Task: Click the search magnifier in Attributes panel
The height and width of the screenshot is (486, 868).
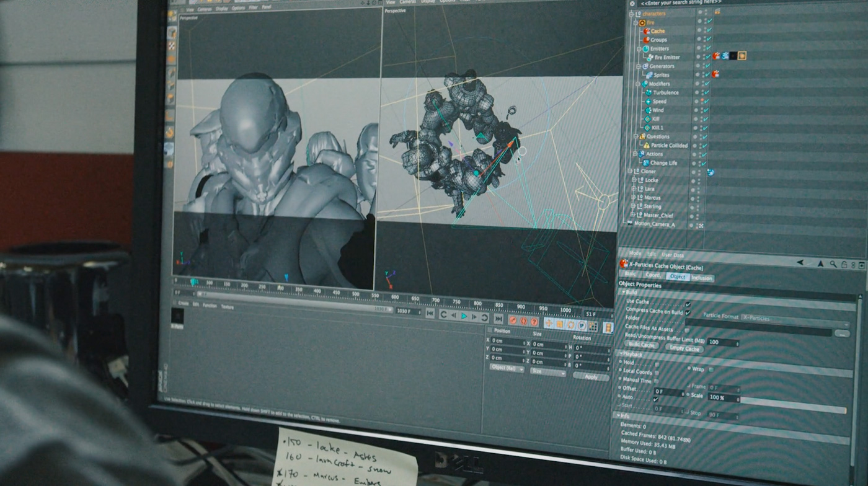Action: tap(833, 264)
